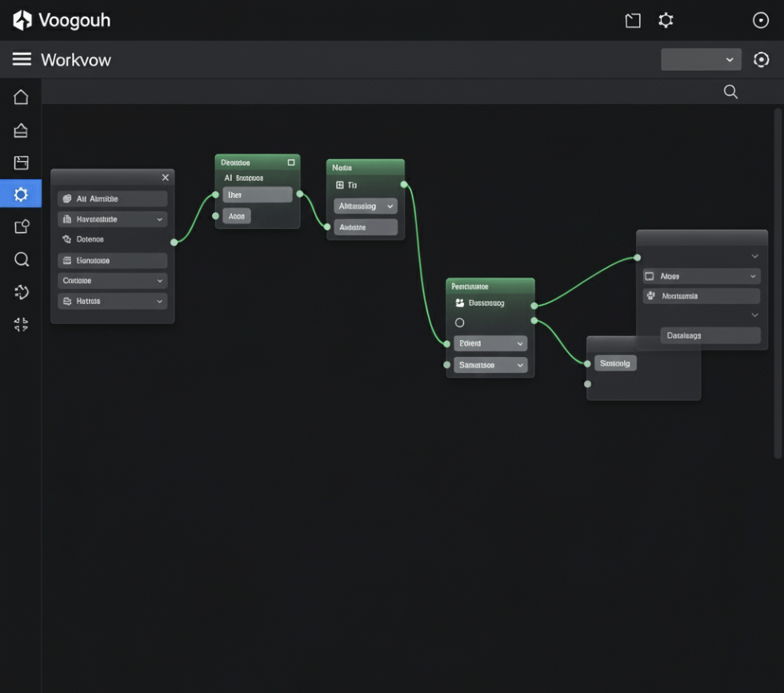Image resolution: width=784 pixels, height=693 pixels.
Task: Open the Alttmaoiog dropdown
Action: click(x=366, y=206)
